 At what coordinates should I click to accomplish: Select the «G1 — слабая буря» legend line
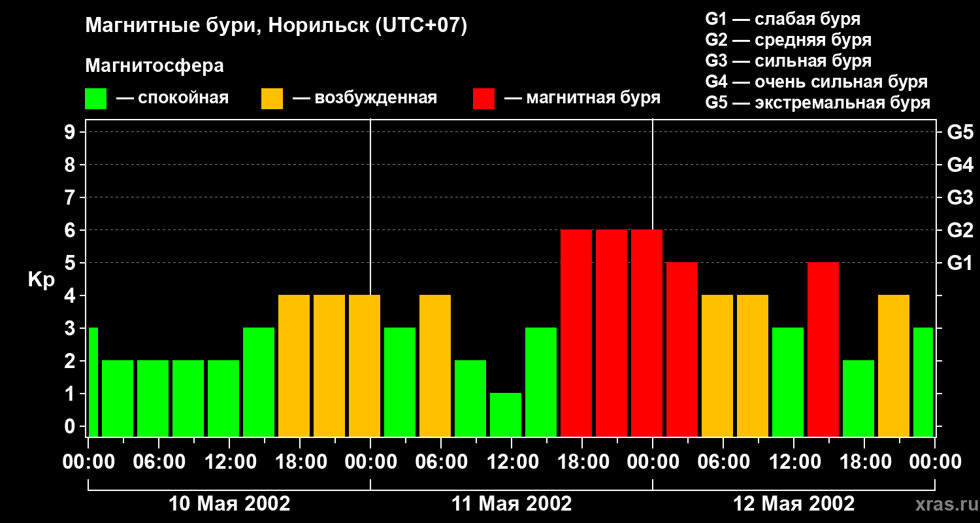coord(783,19)
